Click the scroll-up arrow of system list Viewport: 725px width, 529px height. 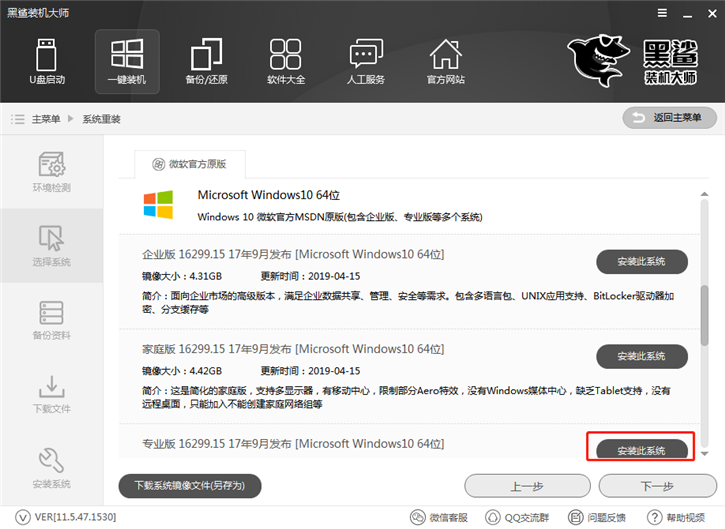click(x=704, y=194)
